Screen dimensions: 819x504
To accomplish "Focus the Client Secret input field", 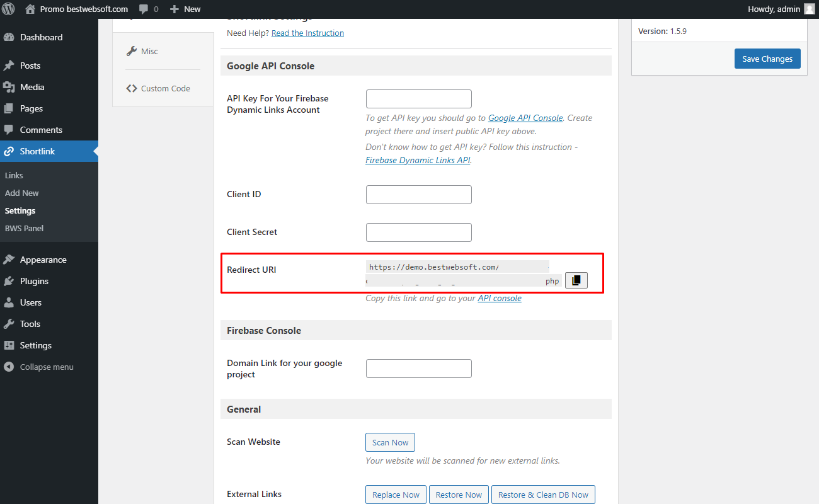I will tap(419, 232).
